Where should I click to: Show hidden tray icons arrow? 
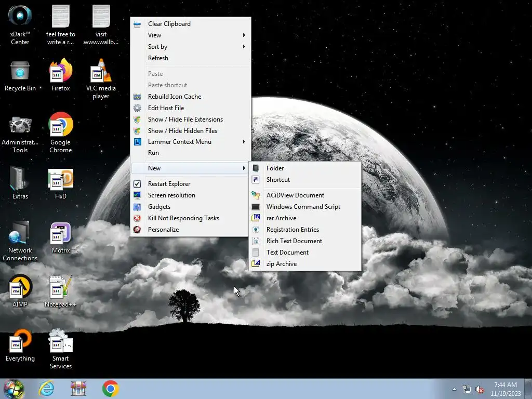454,389
